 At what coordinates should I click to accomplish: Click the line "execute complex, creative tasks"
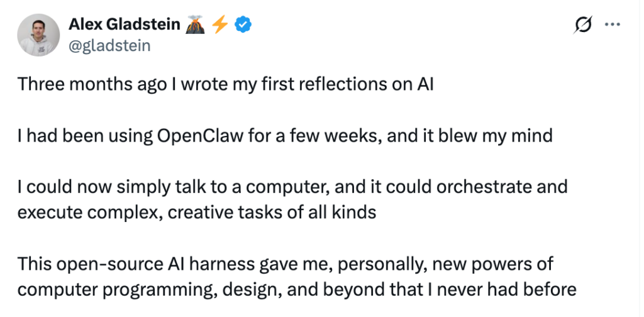tap(197, 213)
